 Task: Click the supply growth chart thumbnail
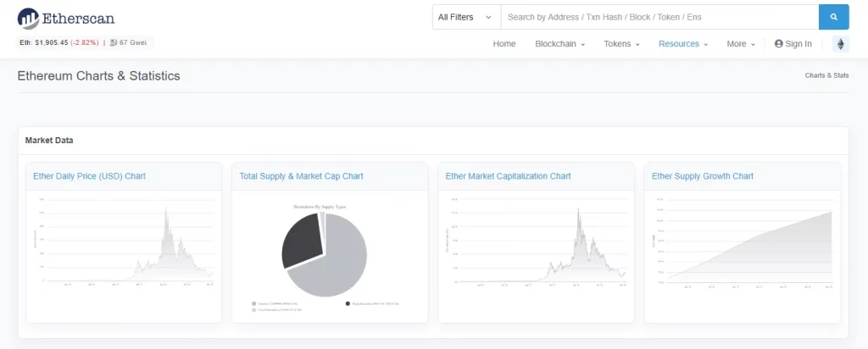pyautogui.click(x=742, y=246)
